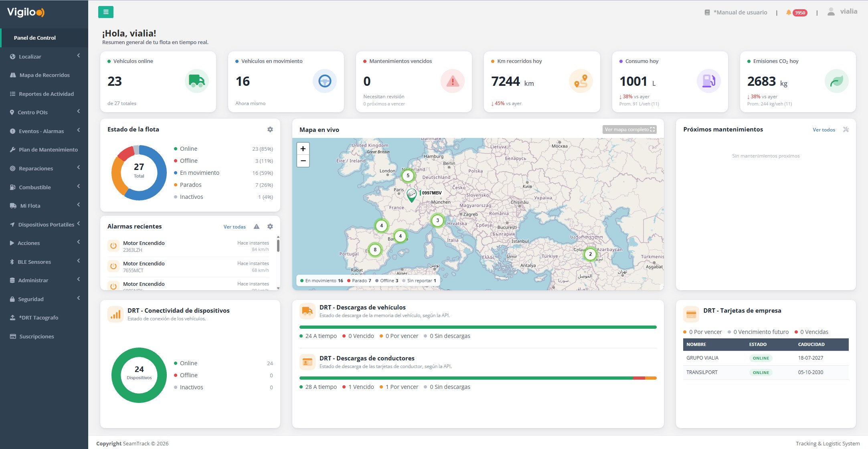
Task: Open Reportes de Actividad page
Action: [44, 94]
